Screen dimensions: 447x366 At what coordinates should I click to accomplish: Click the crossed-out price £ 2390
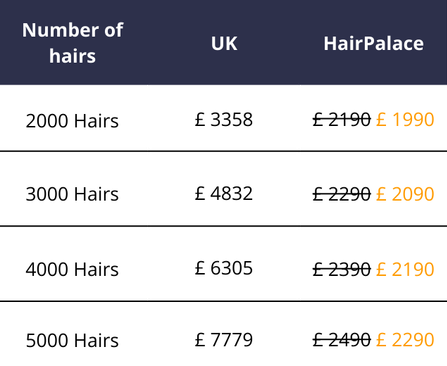pos(342,269)
